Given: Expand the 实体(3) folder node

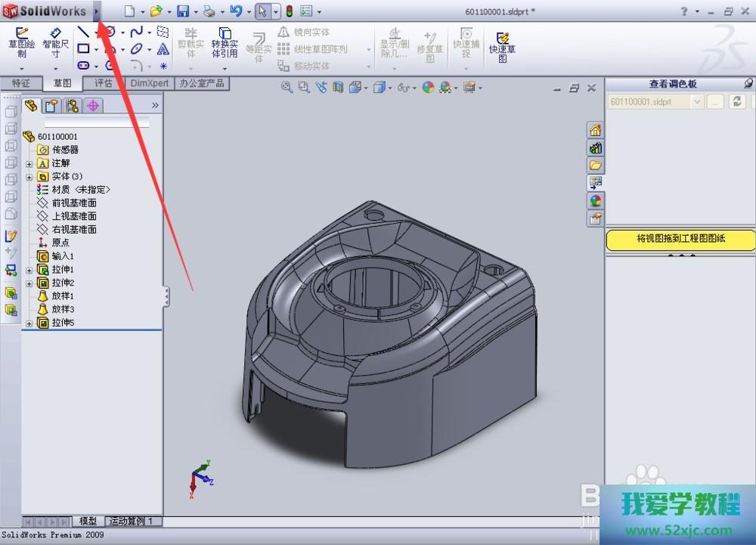Looking at the screenshot, I should pos(29,177).
